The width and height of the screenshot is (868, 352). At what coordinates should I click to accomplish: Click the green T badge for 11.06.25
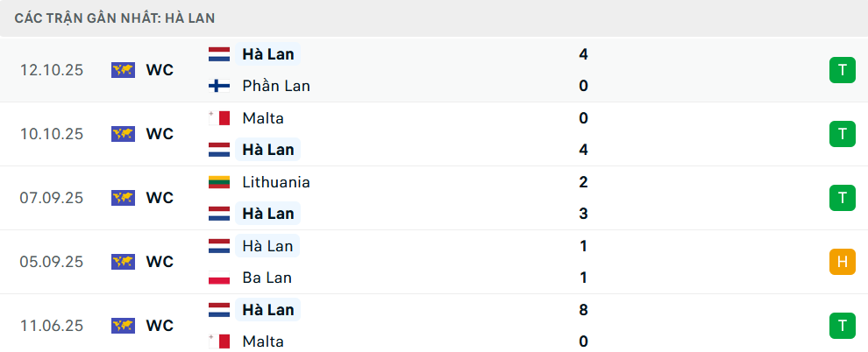click(x=842, y=326)
